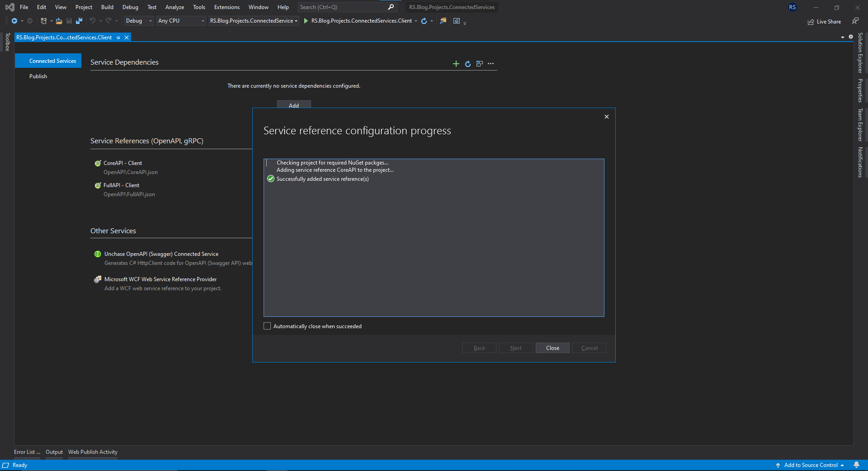The height and width of the screenshot is (471, 868).
Task: Click the Find in Files toolbar icon
Action: [x=443, y=21]
